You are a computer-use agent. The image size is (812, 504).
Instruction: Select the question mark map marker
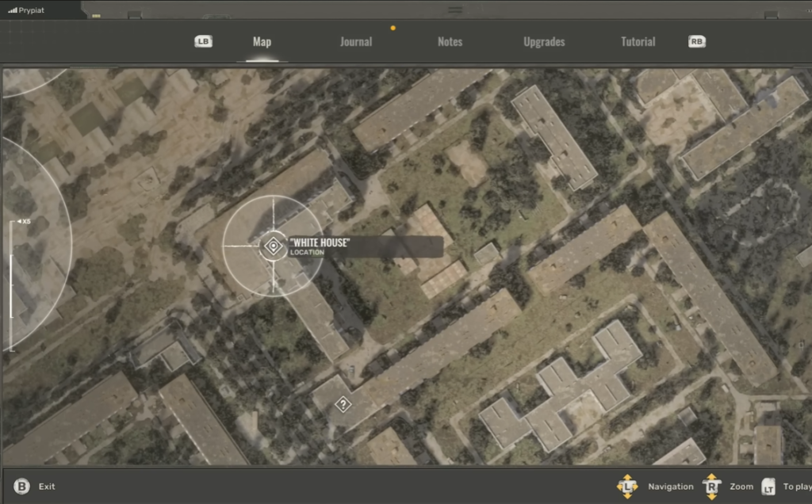pos(343,404)
